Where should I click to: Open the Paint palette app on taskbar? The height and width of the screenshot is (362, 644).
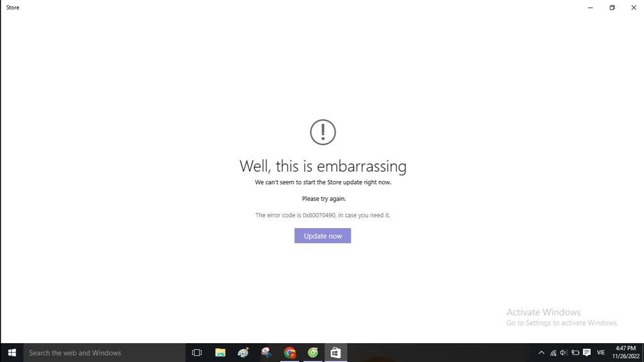(x=243, y=353)
